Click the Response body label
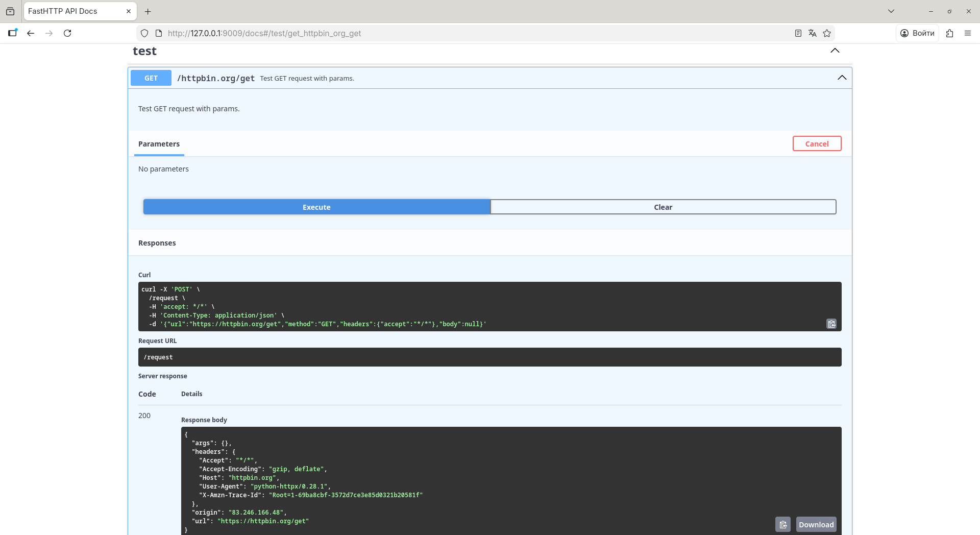This screenshot has height=535, width=980. click(204, 420)
